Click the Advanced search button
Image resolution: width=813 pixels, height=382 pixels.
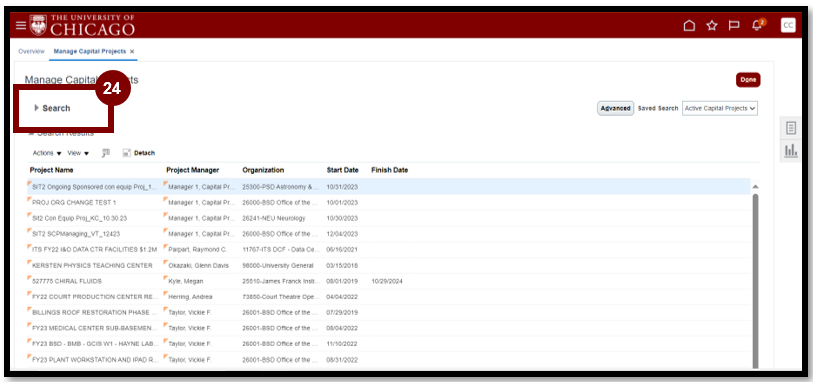point(615,108)
